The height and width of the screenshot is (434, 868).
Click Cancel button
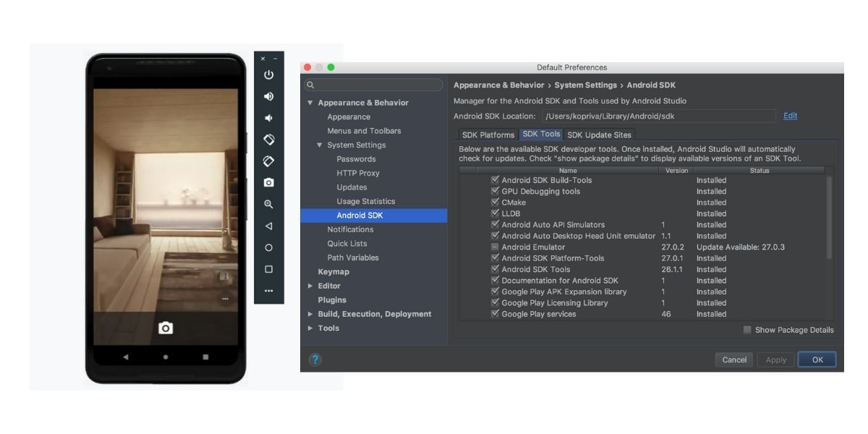click(x=734, y=359)
